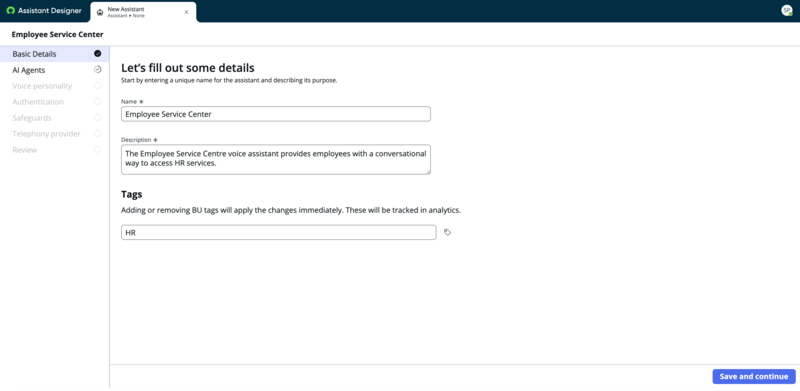Go to Basic Details step
Screen dimensions: 800x391
coord(55,54)
